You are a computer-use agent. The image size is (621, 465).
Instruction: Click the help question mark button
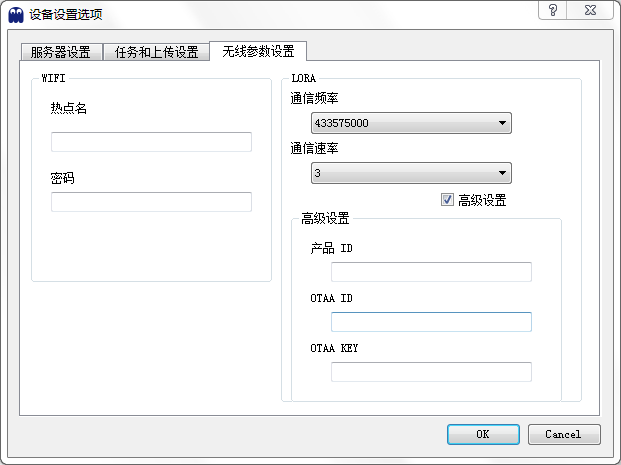click(x=552, y=10)
